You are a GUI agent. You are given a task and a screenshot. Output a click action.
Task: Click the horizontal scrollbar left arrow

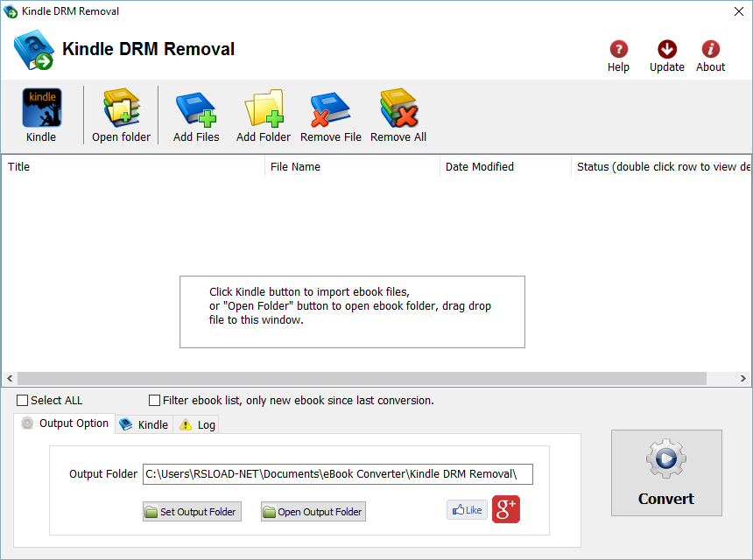[10, 379]
